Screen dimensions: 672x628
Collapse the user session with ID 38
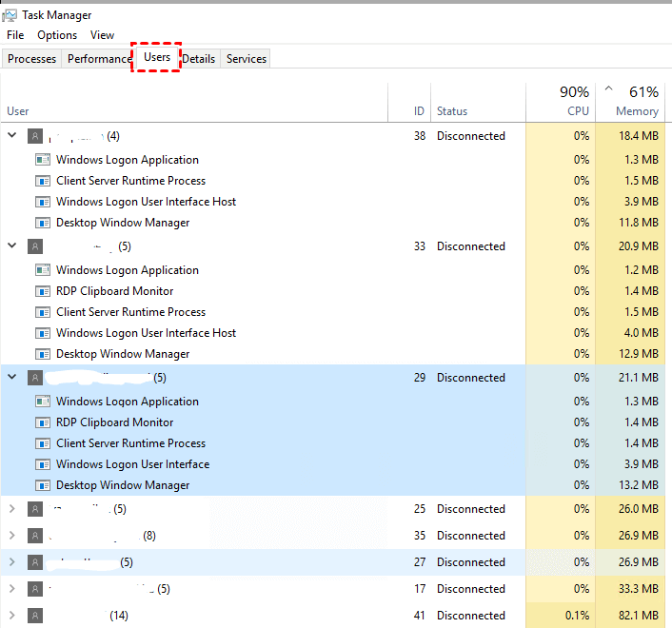pos(12,136)
